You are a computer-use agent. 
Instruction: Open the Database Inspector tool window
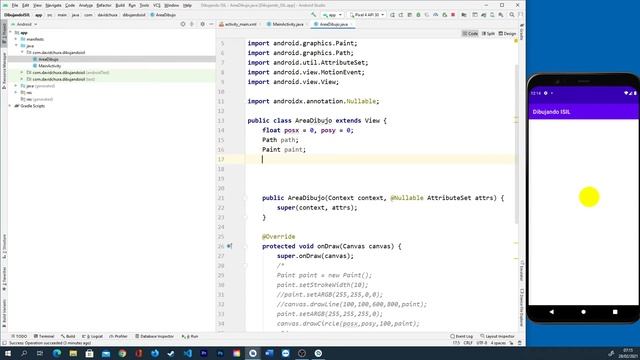[x=154, y=336]
